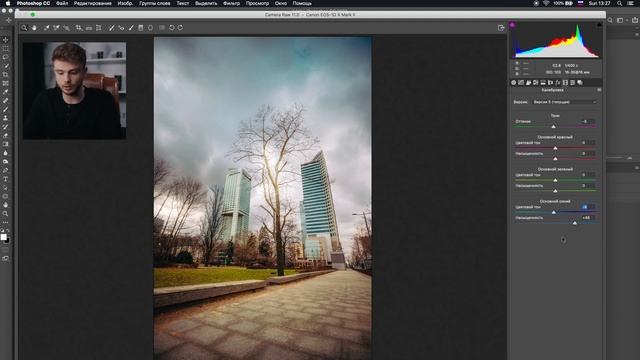Open the Detail panel icon
The width and height of the screenshot is (640, 360).
528,82
